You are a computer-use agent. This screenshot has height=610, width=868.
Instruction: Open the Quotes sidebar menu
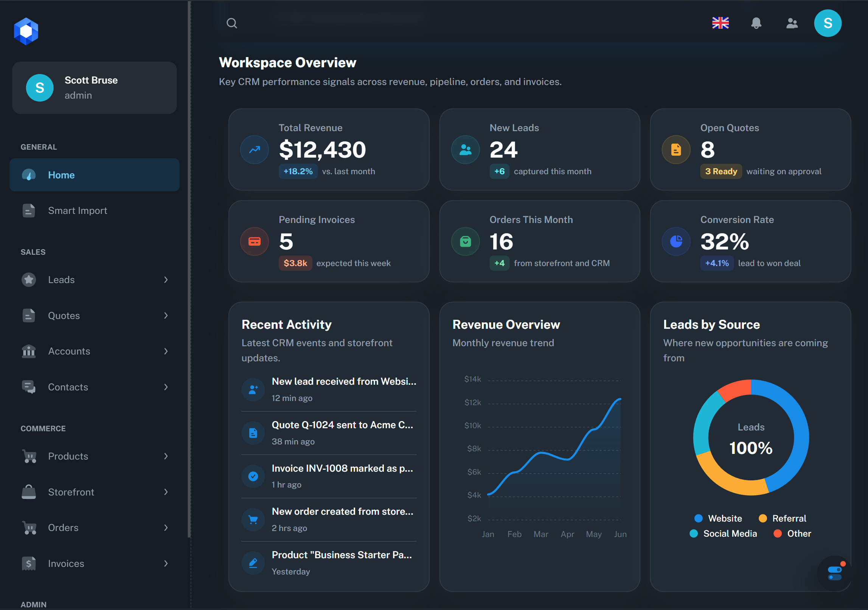(95, 316)
